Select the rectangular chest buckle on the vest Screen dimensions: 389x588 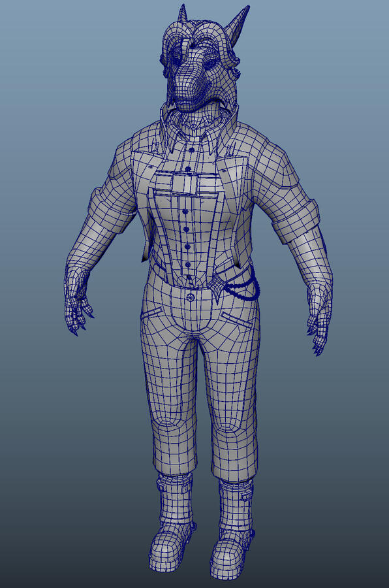tap(184, 184)
